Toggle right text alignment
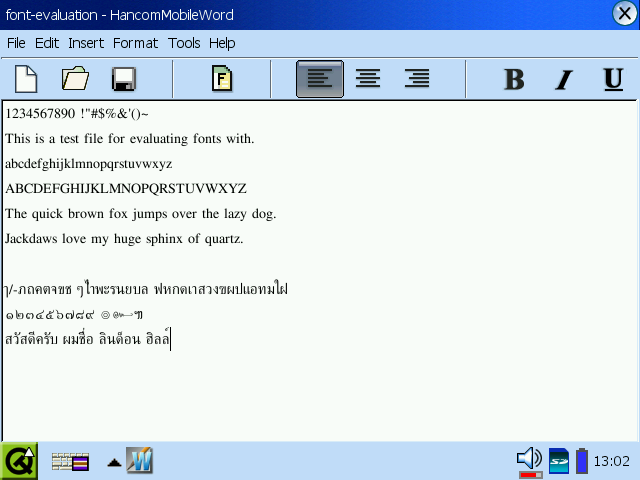This screenshot has width=640, height=480. click(x=417, y=79)
